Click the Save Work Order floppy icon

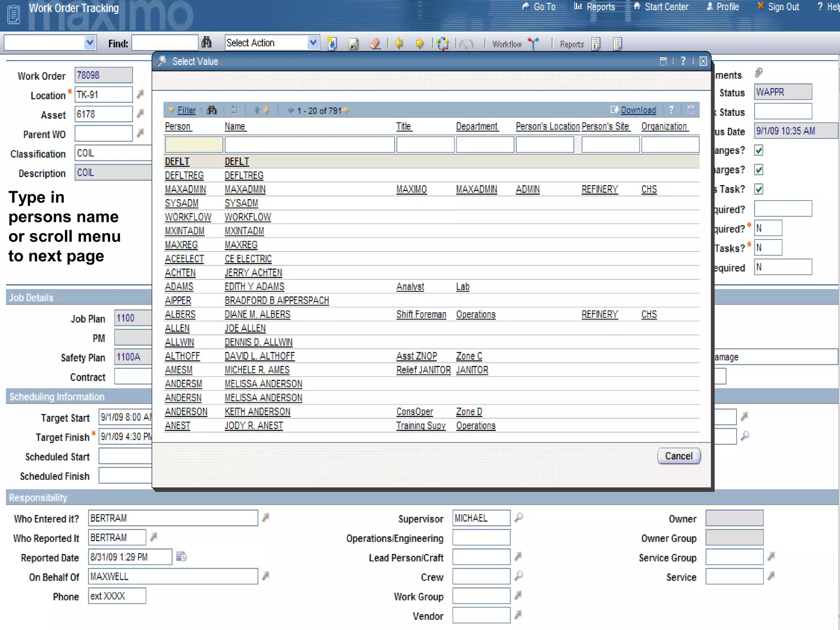coord(353,43)
